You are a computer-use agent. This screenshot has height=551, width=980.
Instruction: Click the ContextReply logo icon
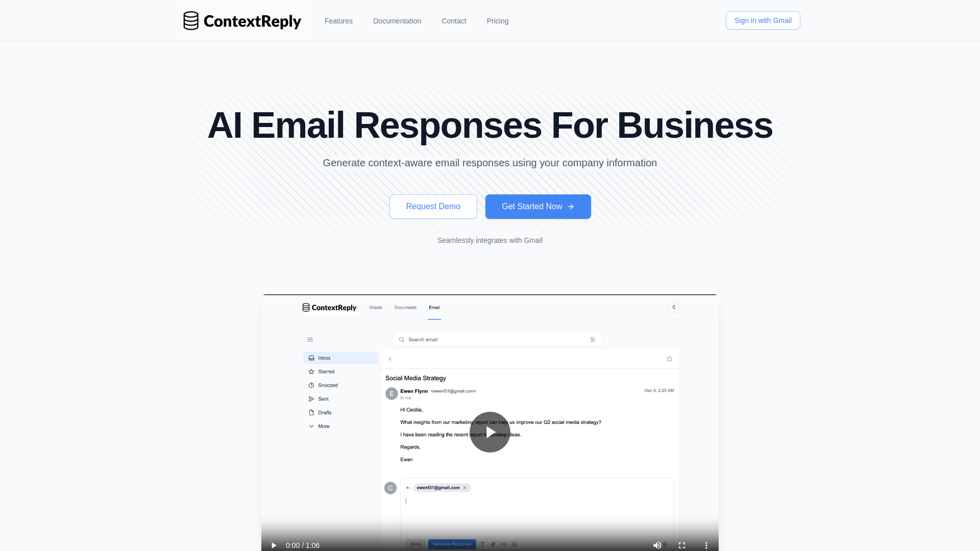[x=190, y=20]
